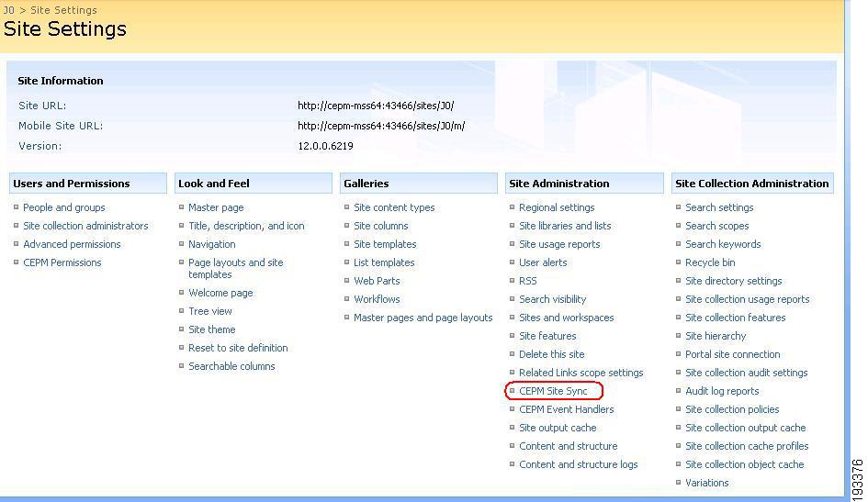Open Site hierarchy link
The width and height of the screenshot is (868, 502).
click(716, 336)
